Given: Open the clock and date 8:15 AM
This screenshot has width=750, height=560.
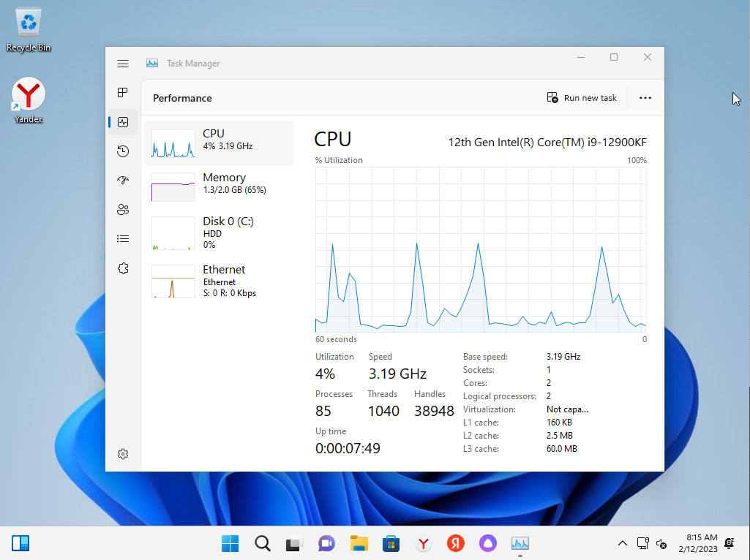Looking at the screenshot, I should 698,543.
